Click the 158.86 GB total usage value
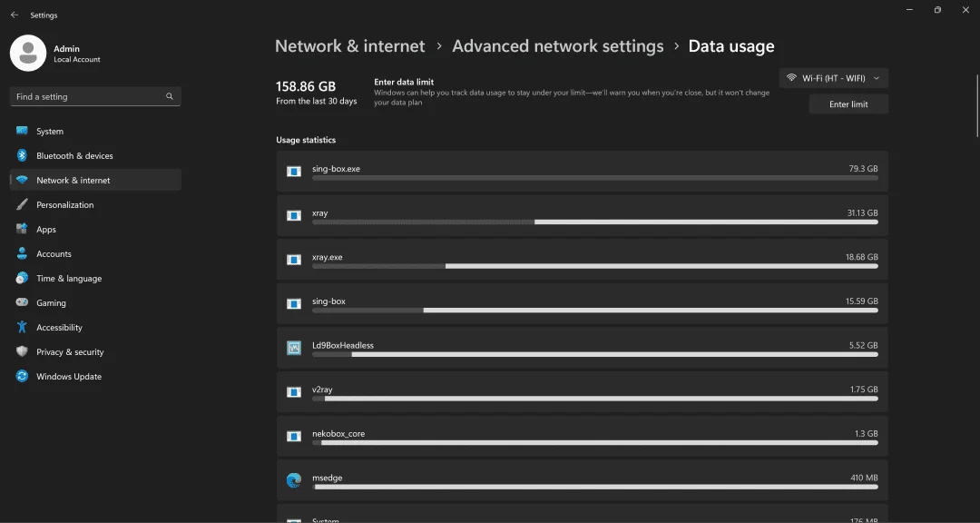This screenshot has height=523, width=980. tap(306, 86)
